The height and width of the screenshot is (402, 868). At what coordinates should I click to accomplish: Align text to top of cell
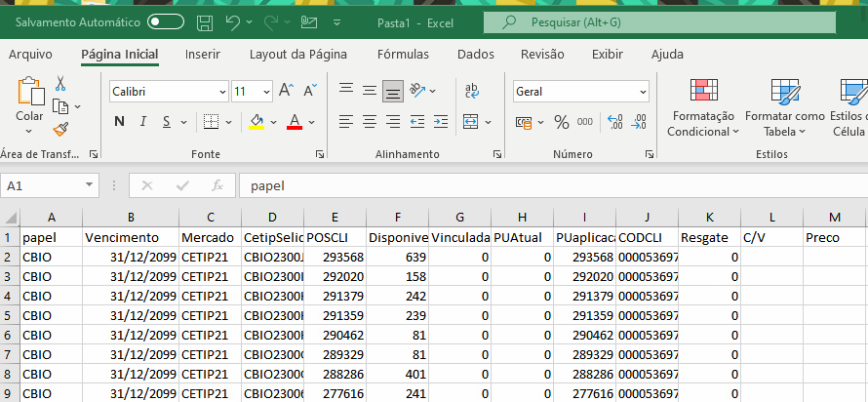coord(346,91)
